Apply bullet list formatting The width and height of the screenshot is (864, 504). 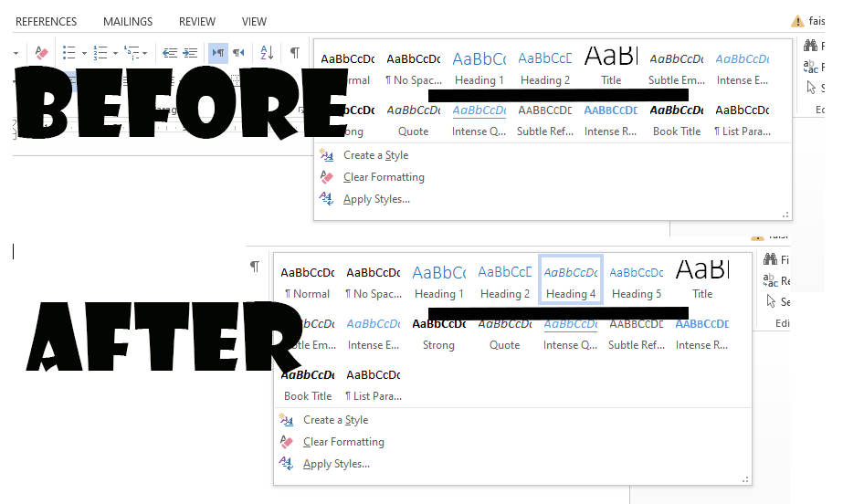68,53
